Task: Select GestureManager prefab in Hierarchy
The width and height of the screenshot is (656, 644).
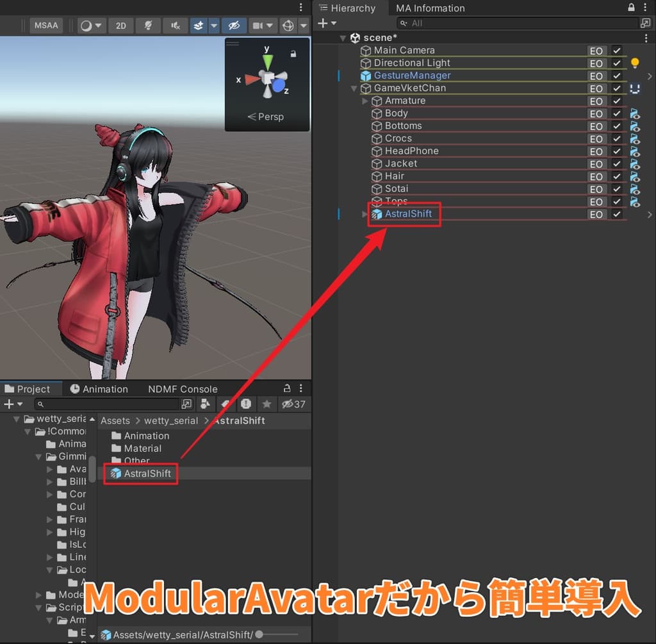Action: [412, 76]
